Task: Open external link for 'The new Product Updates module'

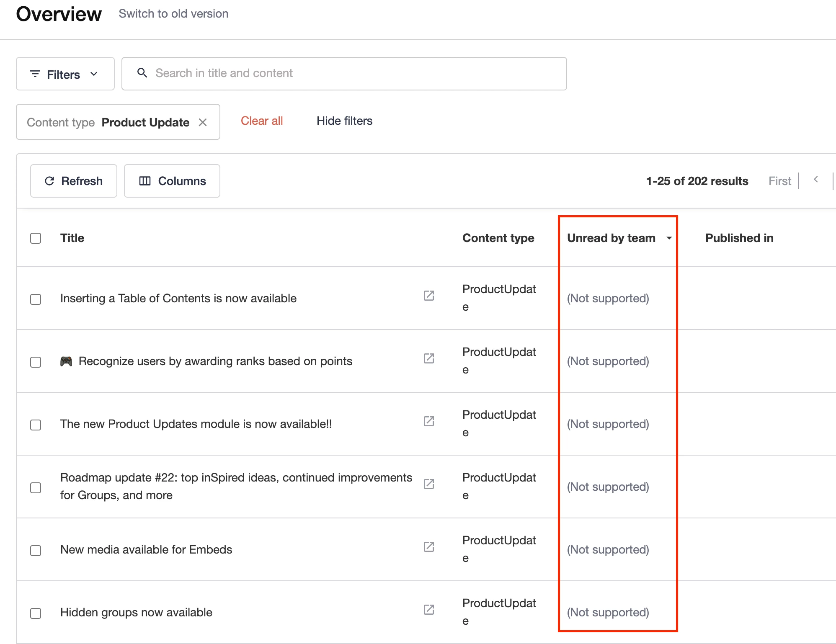Action: click(428, 421)
